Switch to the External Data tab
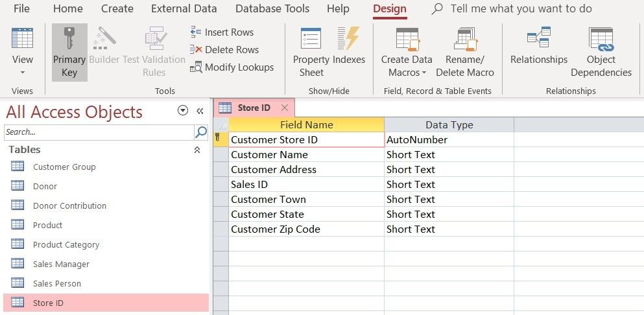The height and width of the screenshot is (315, 644). (184, 8)
